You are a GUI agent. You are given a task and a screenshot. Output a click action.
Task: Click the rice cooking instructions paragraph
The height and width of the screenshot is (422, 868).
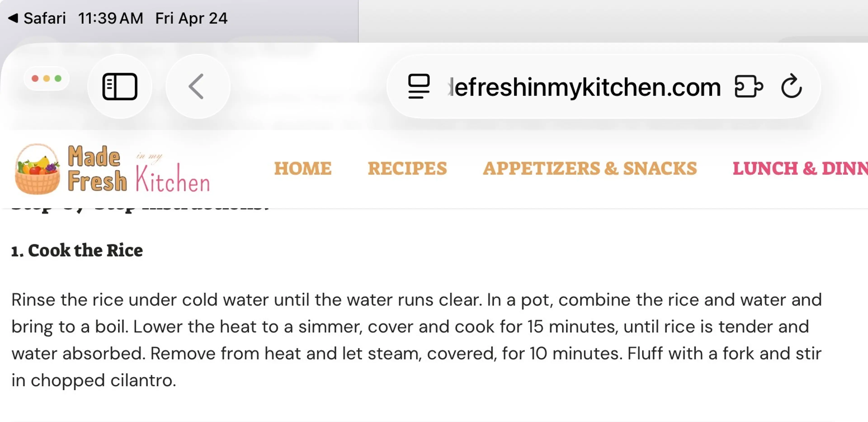click(x=416, y=340)
